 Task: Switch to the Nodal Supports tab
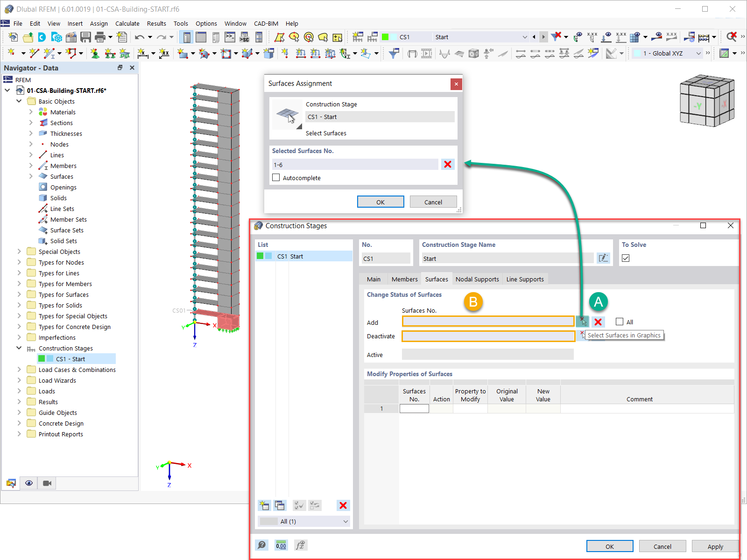coord(477,279)
